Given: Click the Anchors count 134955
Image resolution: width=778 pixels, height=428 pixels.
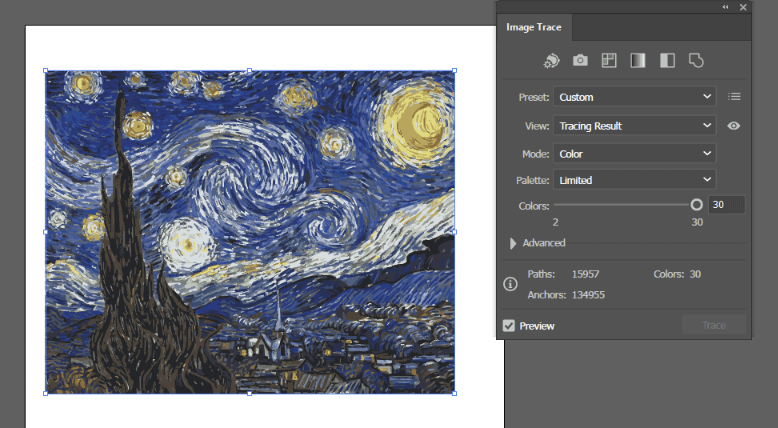Looking at the screenshot, I should (x=588, y=295).
